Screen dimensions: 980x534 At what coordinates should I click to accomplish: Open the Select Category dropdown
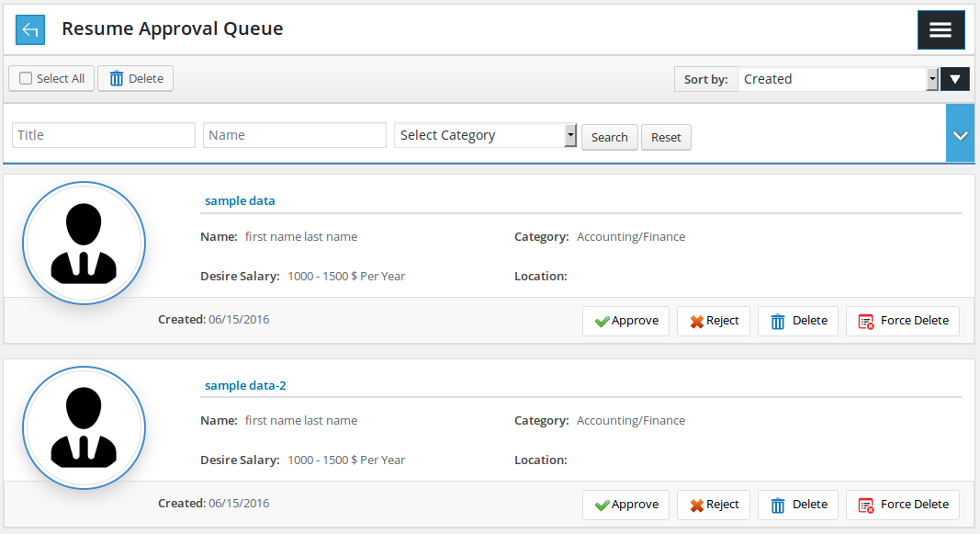485,135
